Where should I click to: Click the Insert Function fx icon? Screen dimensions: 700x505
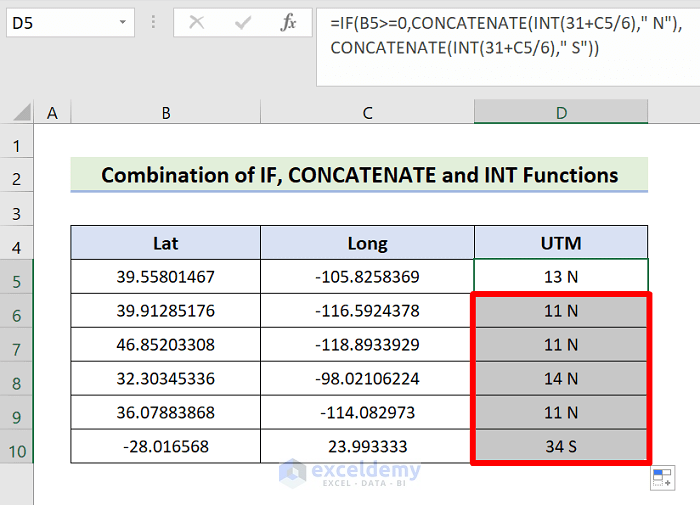pos(288,23)
